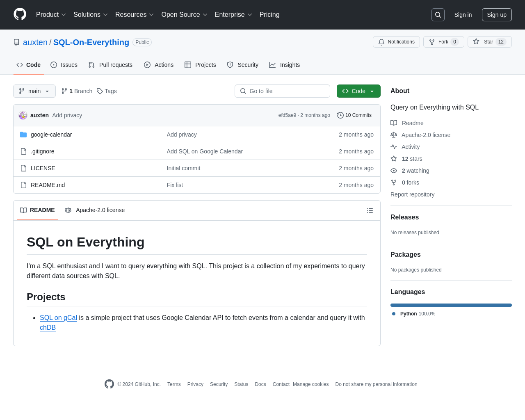Image resolution: width=525 pixels, height=420 pixels.
Task: Click Python 100.0% language entry
Action: point(413,314)
